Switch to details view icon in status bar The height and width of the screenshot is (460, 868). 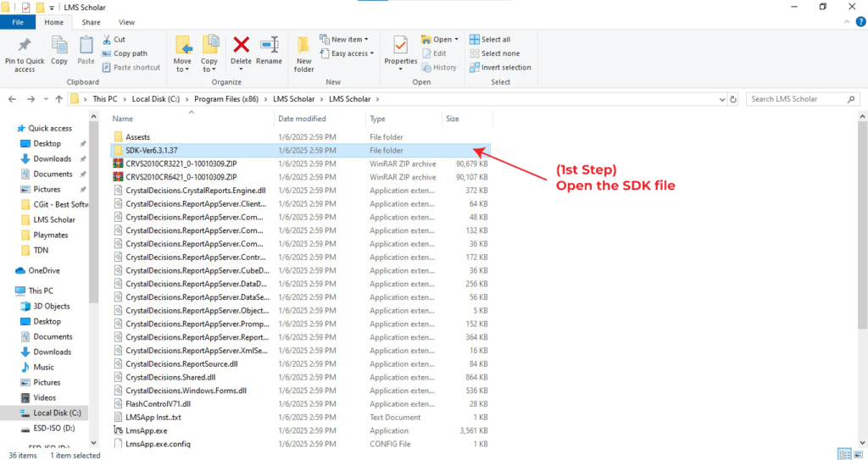(844, 454)
